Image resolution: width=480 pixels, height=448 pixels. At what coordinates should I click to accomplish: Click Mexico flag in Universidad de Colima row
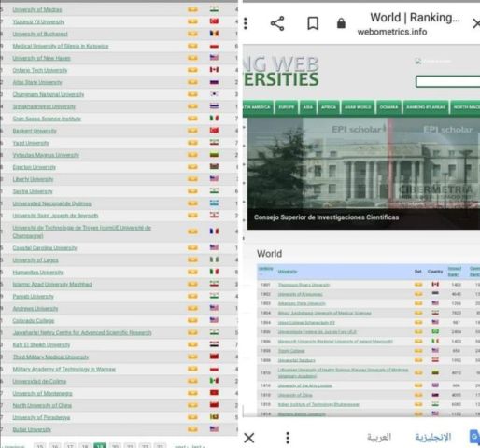[x=214, y=381]
